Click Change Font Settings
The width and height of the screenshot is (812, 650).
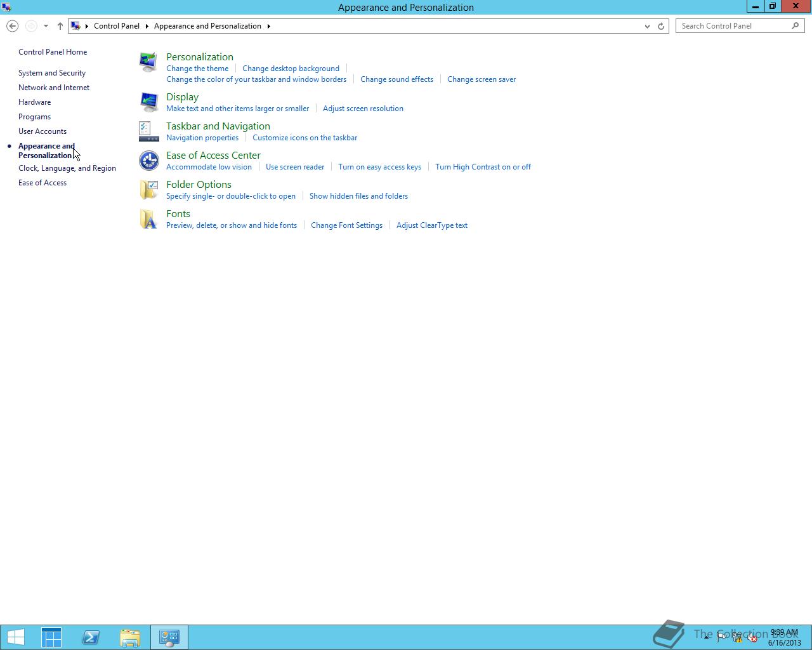point(346,225)
